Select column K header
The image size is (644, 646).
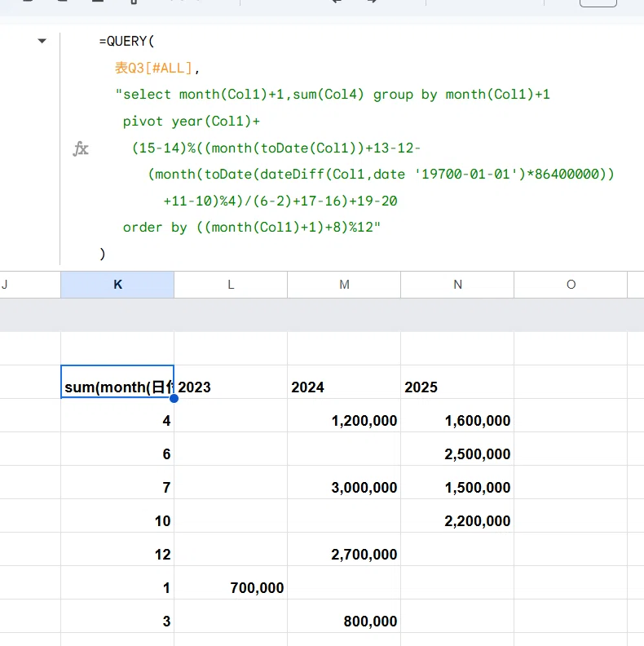click(x=117, y=285)
